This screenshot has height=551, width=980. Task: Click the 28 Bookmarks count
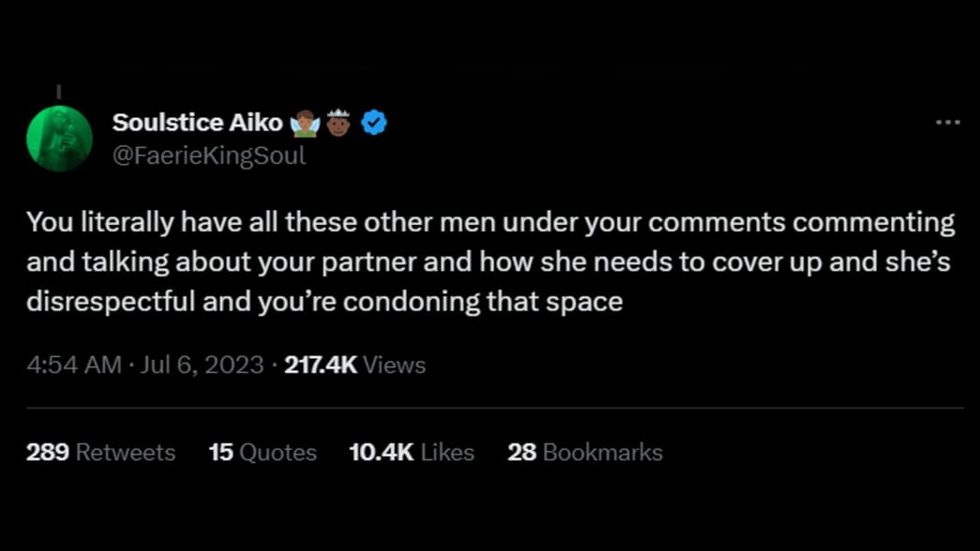coord(585,453)
